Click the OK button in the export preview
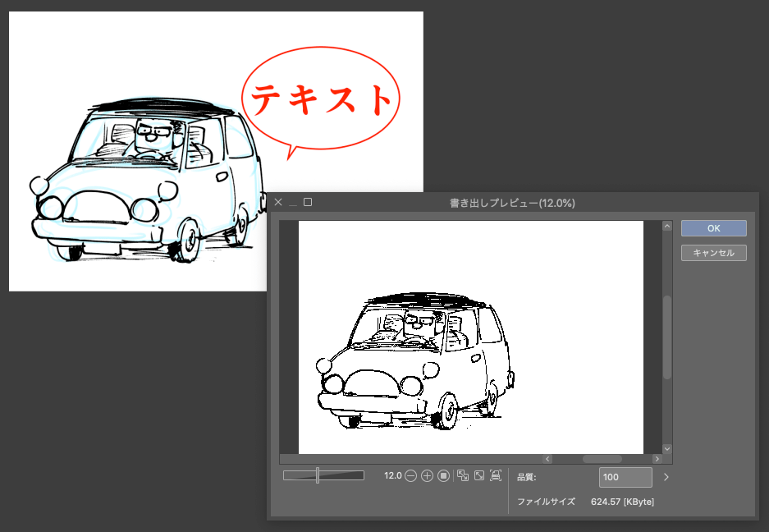This screenshot has width=769, height=532. pos(713,228)
